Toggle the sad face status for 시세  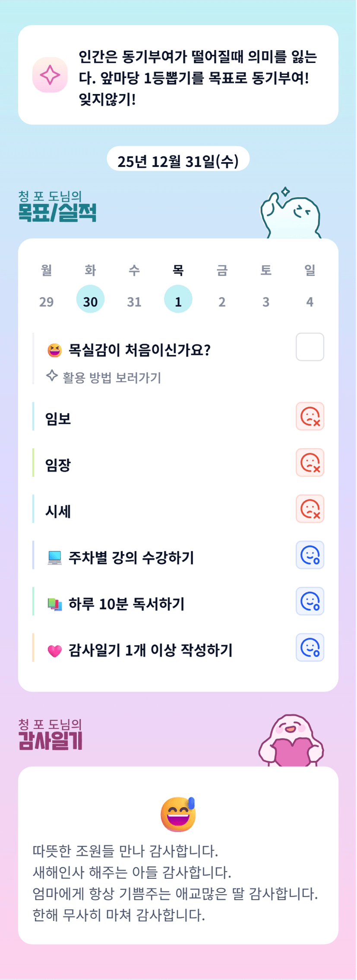click(x=310, y=509)
